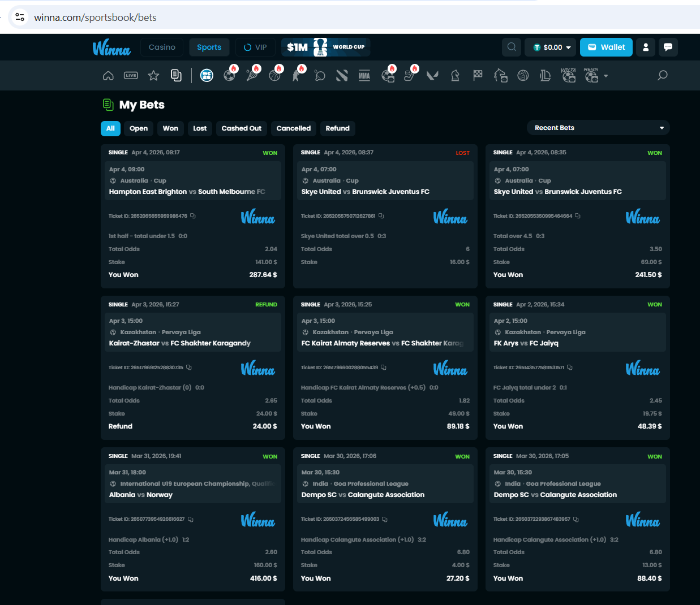Open Kairat-Zhastar vs FC Shakhter Karagandy match

(179, 343)
